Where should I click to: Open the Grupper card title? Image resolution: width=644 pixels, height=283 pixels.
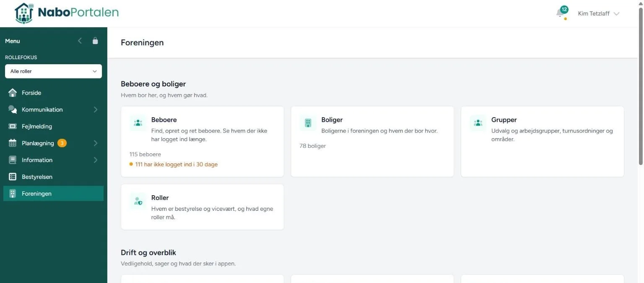504,120
